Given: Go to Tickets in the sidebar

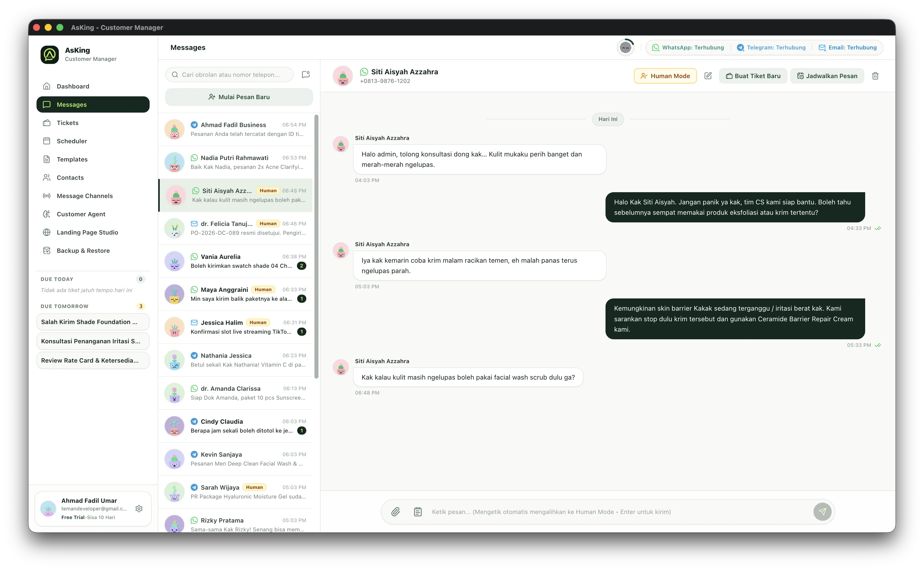Looking at the screenshot, I should pyautogui.click(x=93, y=123).
